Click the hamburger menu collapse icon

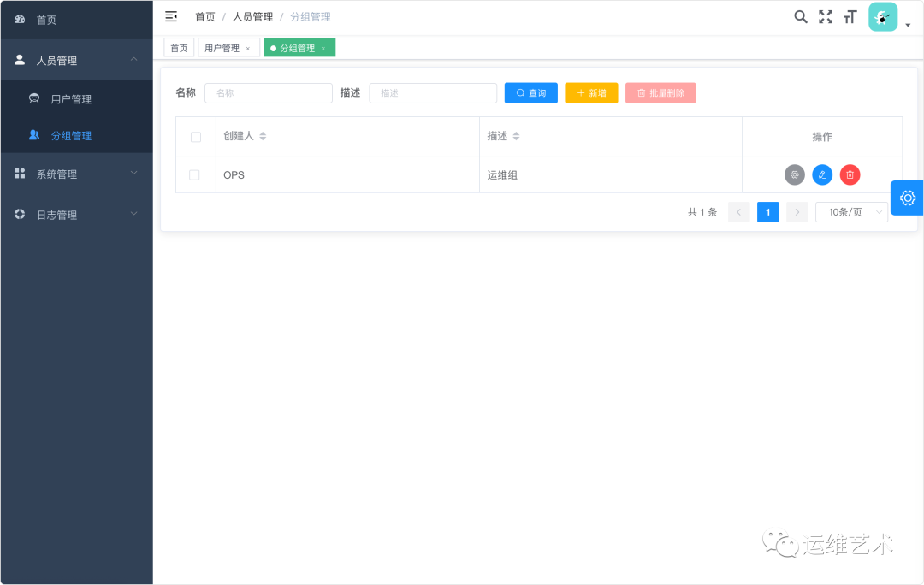170,15
